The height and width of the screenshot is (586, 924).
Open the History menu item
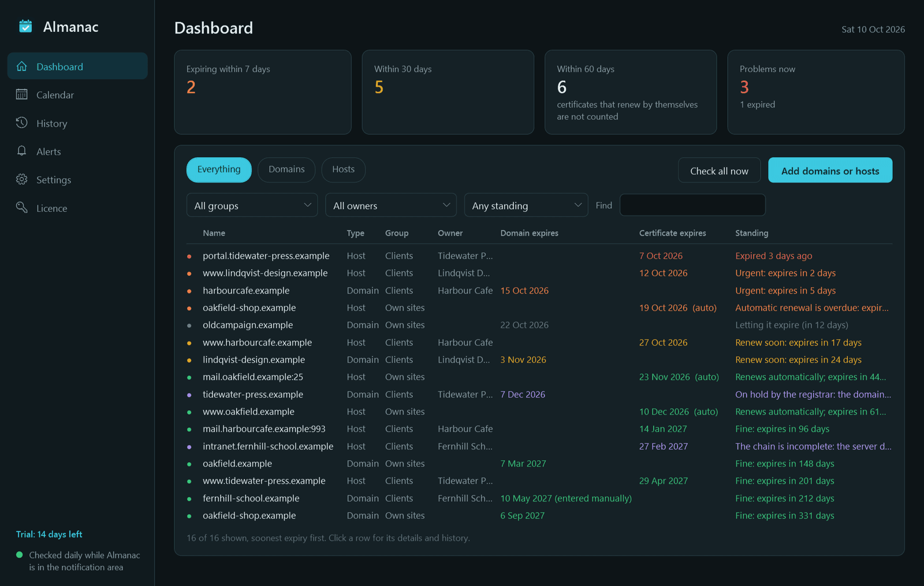click(77, 123)
